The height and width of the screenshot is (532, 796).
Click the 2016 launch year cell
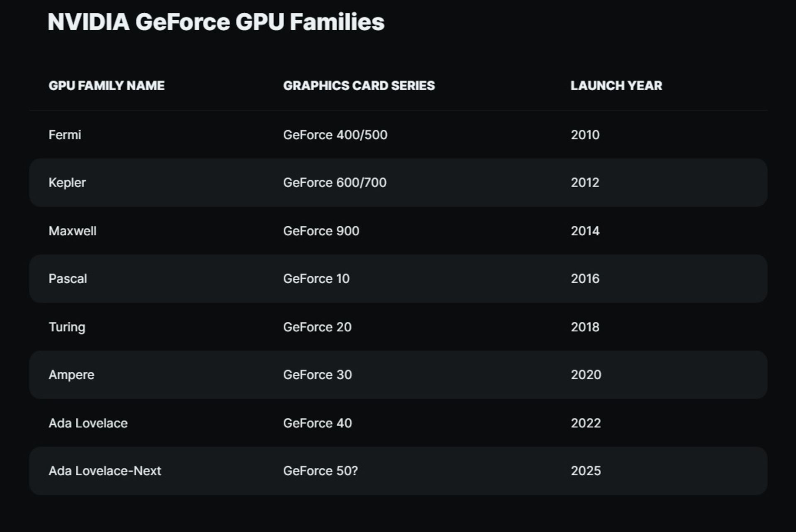coord(585,278)
